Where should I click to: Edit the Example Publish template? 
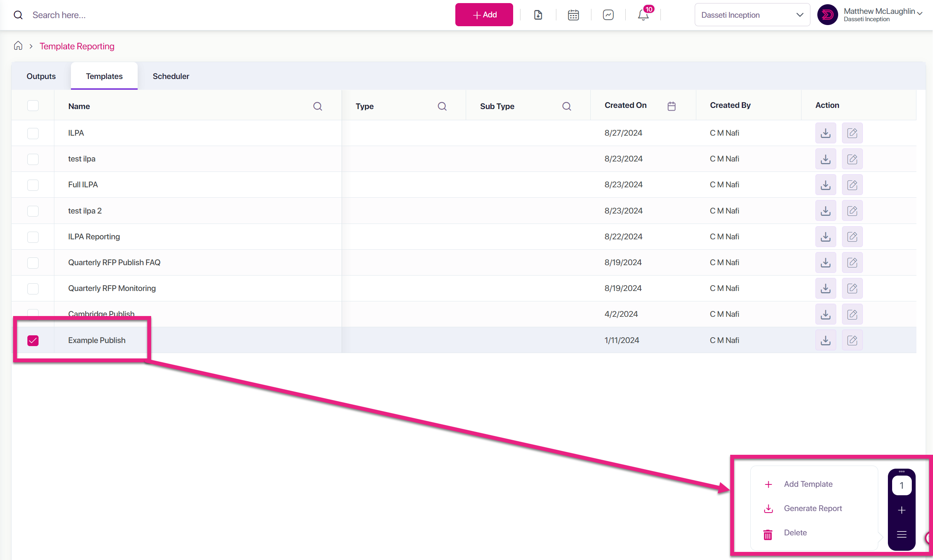(852, 340)
